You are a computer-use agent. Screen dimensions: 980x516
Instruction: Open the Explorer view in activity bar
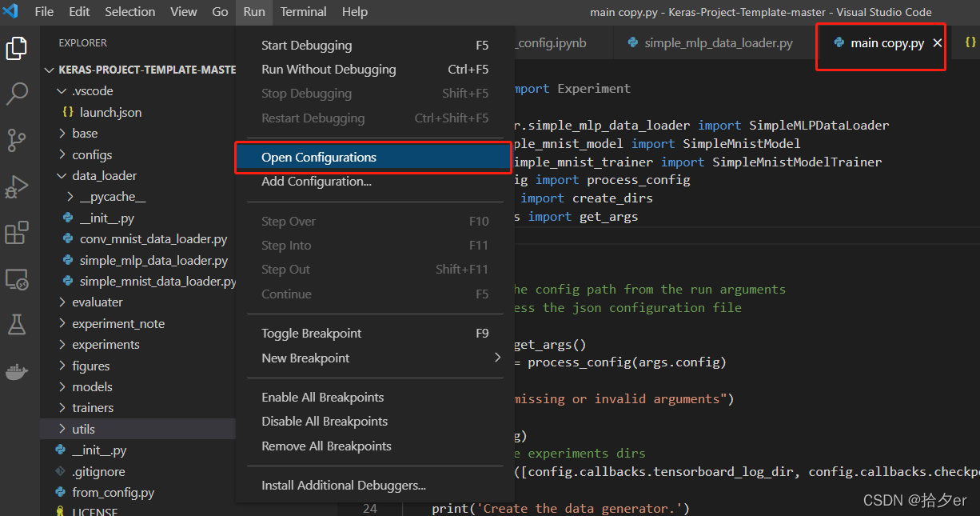(x=17, y=48)
